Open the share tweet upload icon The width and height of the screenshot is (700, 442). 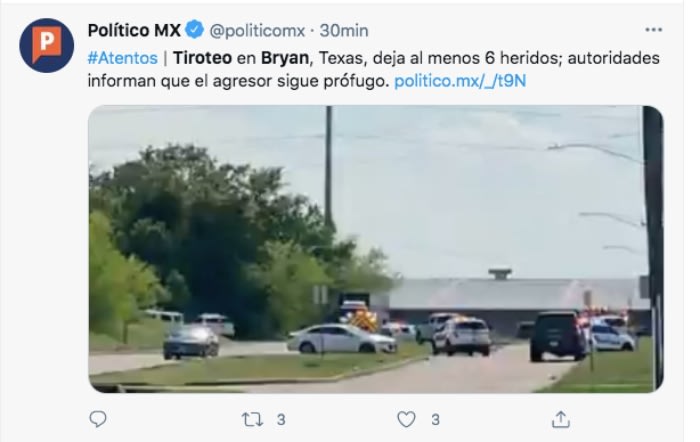pyautogui.click(x=561, y=419)
